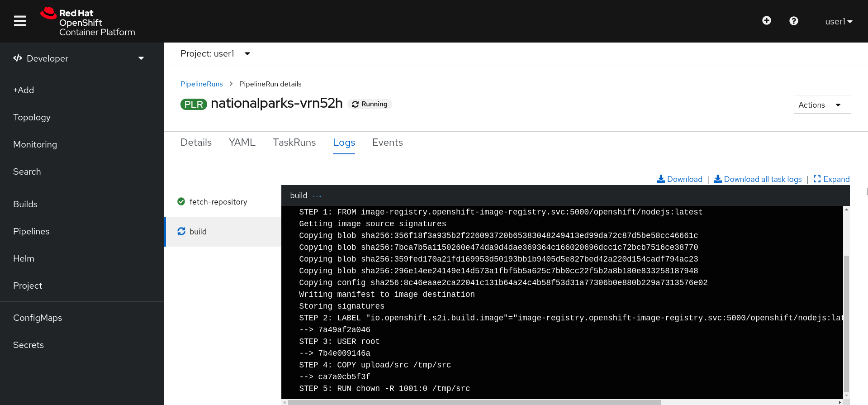Click the PLR resource badge
Screen dimensions: 868x405
click(x=194, y=105)
